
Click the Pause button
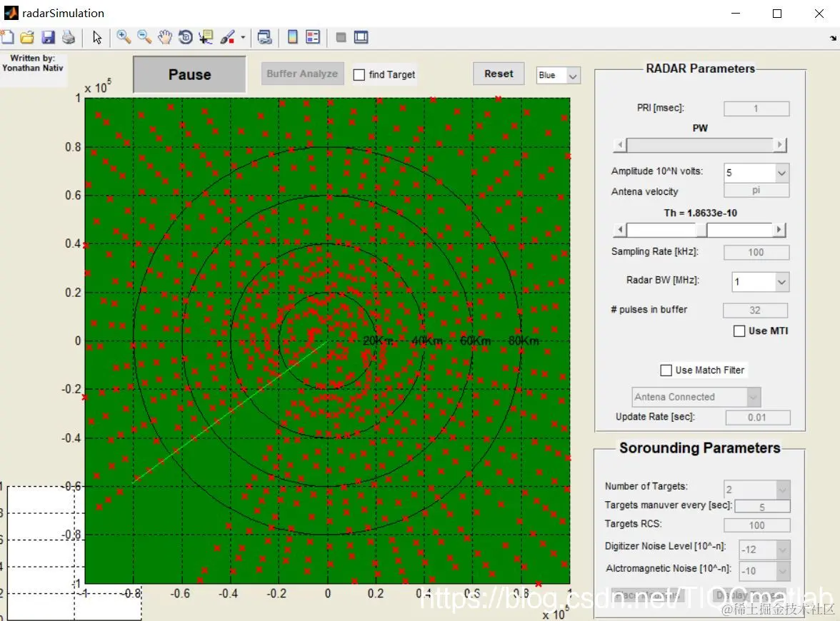(190, 74)
